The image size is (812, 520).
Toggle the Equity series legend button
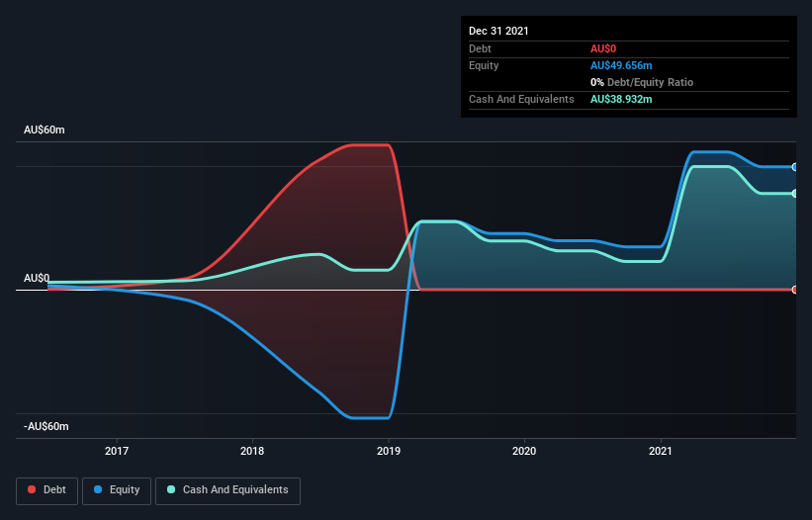(117, 490)
